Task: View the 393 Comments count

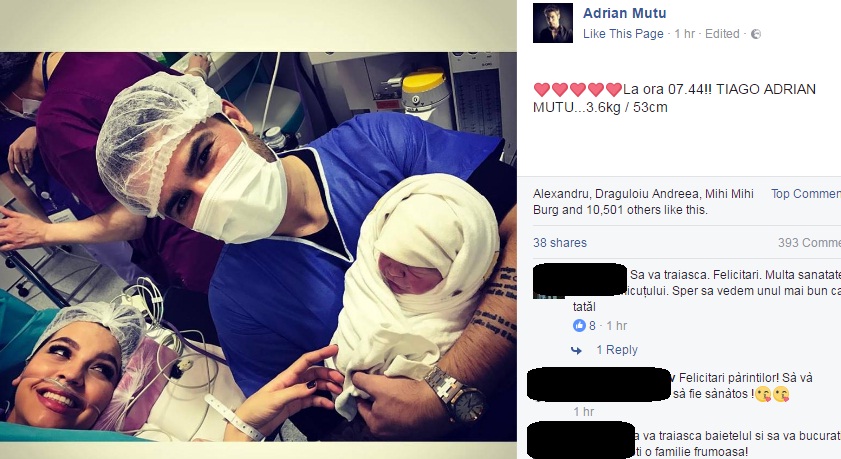Action: (x=809, y=243)
